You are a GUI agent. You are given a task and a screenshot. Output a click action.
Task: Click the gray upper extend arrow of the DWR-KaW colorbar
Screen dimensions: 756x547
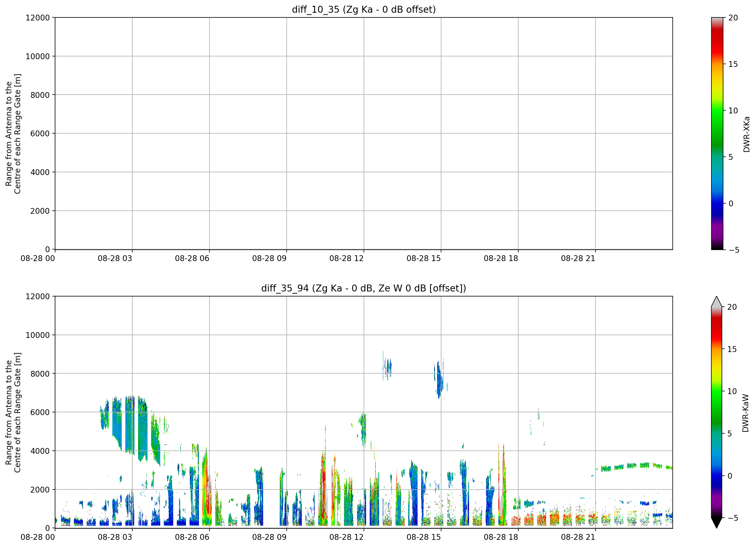[716, 301]
